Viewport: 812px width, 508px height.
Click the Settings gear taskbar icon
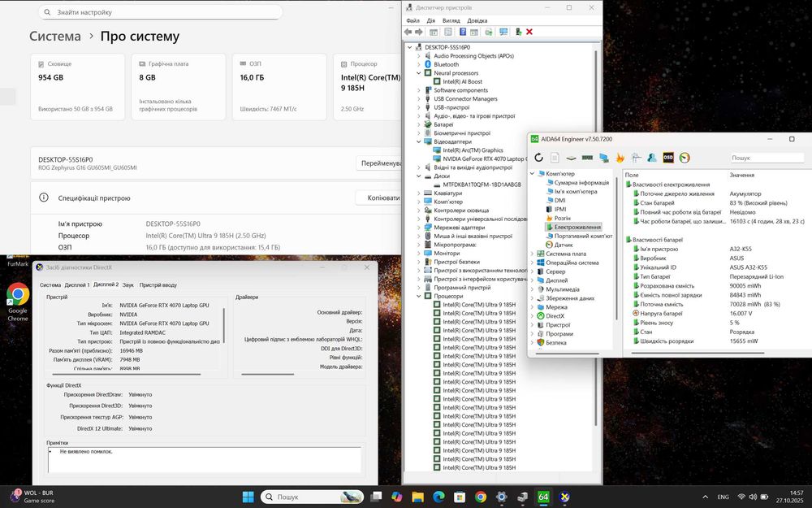click(x=501, y=497)
